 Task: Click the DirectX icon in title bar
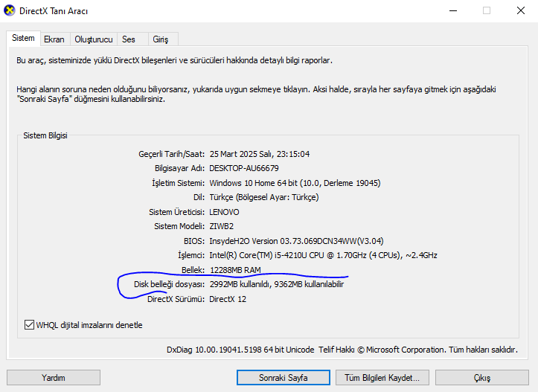10,10
